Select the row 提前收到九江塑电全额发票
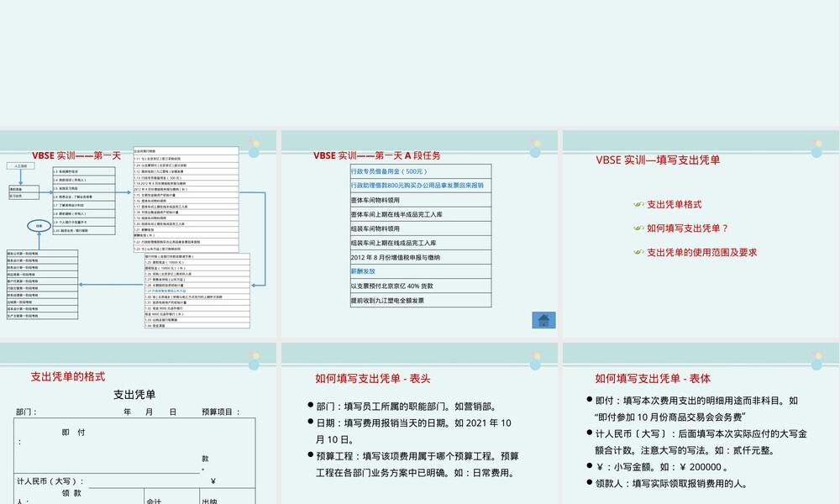 tap(421, 301)
